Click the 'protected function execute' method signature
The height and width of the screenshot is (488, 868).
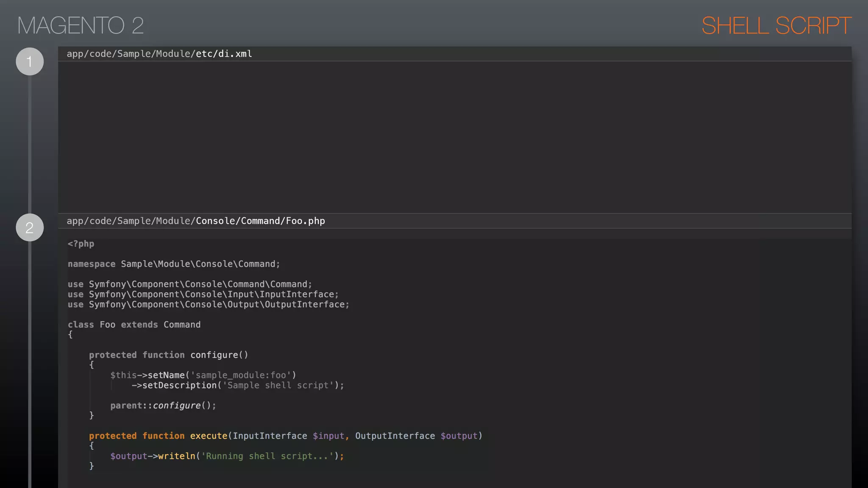pyautogui.click(x=286, y=436)
